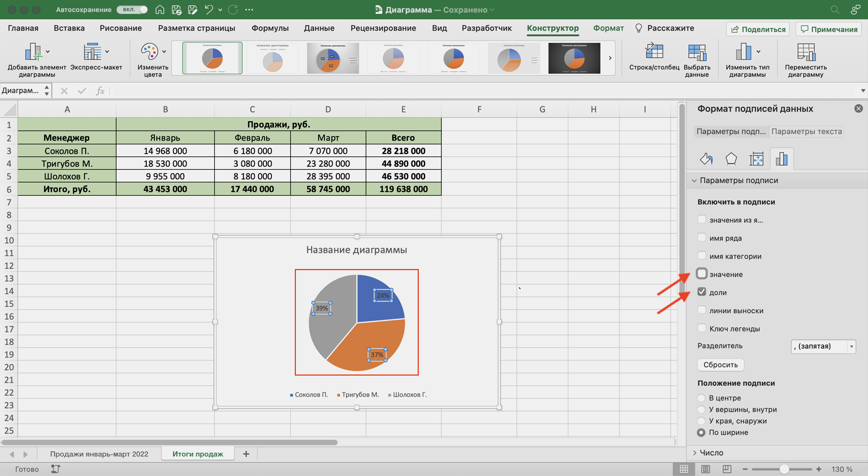Switch to the Формат ribbon tab

[608, 28]
